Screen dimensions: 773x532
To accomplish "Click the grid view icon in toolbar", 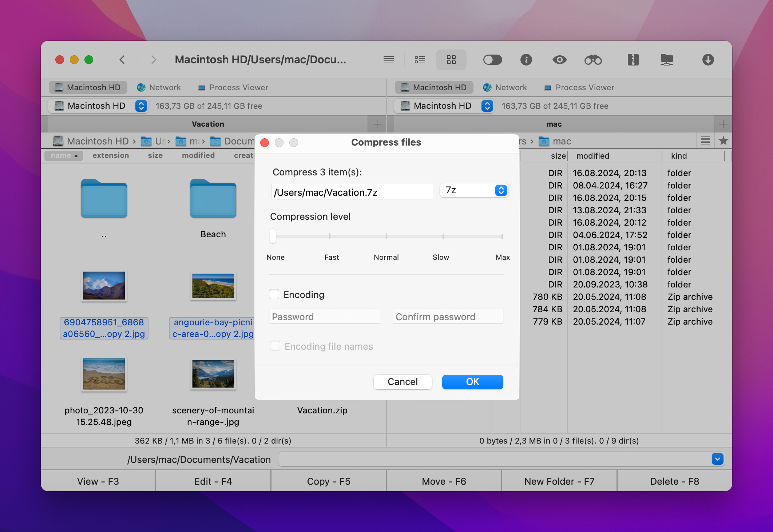I will 452,59.
